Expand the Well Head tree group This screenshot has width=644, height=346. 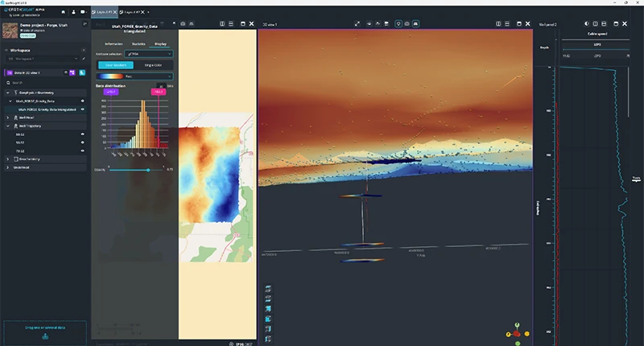(x=8, y=117)
